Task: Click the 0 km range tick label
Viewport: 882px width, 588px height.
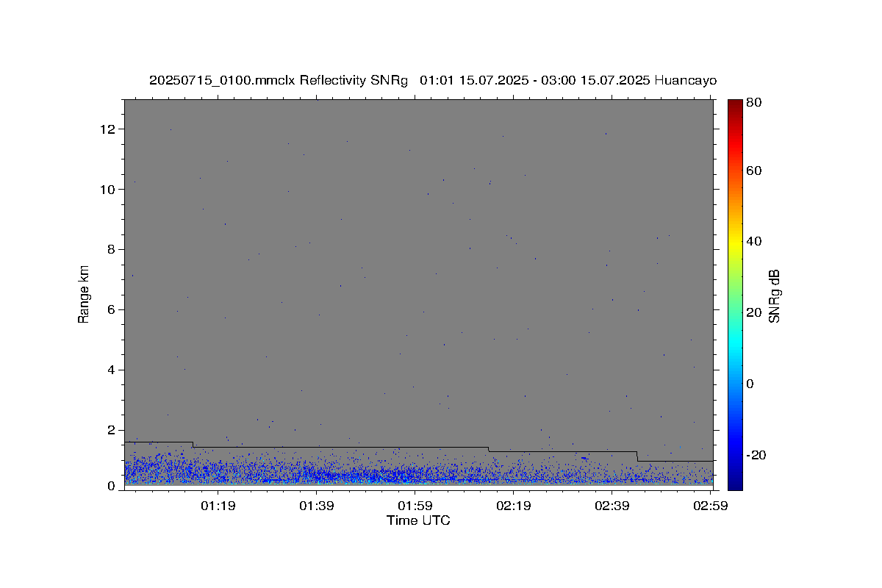Action: pyautogui.click(x=112, y=486)
